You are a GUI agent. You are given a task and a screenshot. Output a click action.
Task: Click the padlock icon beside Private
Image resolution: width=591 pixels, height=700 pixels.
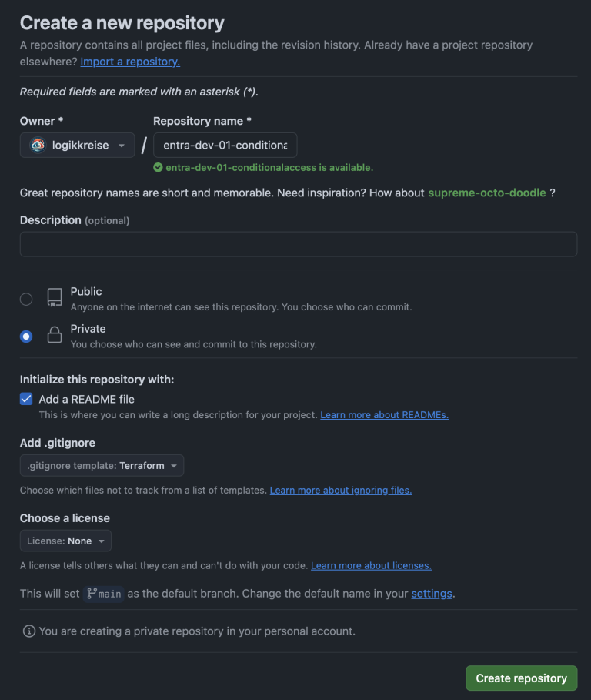click(x=53, y=335)
